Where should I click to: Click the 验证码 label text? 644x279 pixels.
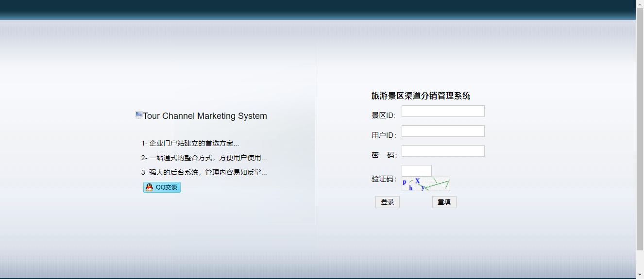click(x=384, y=179)
